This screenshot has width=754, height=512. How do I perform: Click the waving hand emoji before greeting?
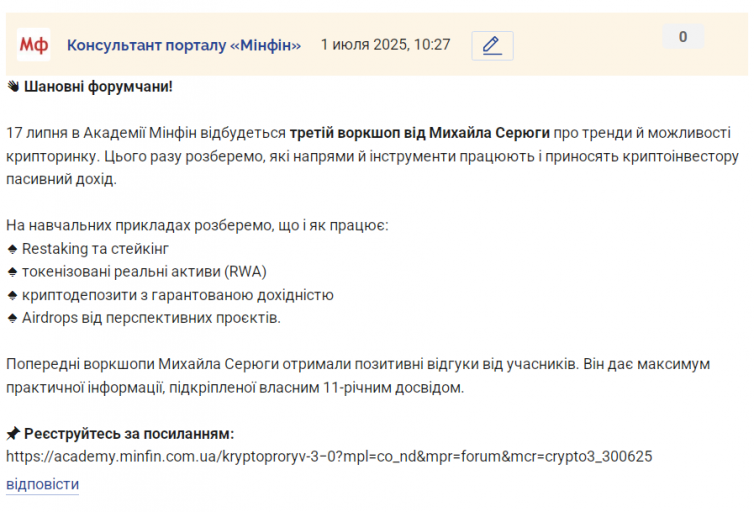click(x=13, y=87)
